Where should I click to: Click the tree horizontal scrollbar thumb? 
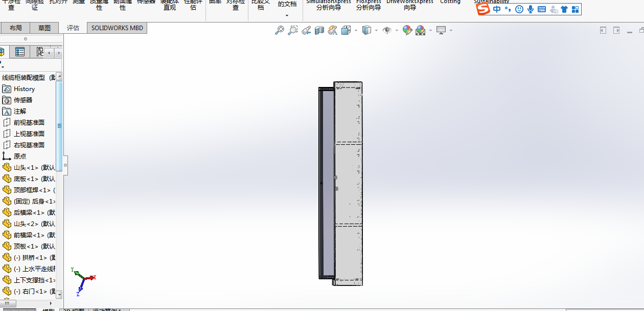pyautogui.click(x=7, y=303)
